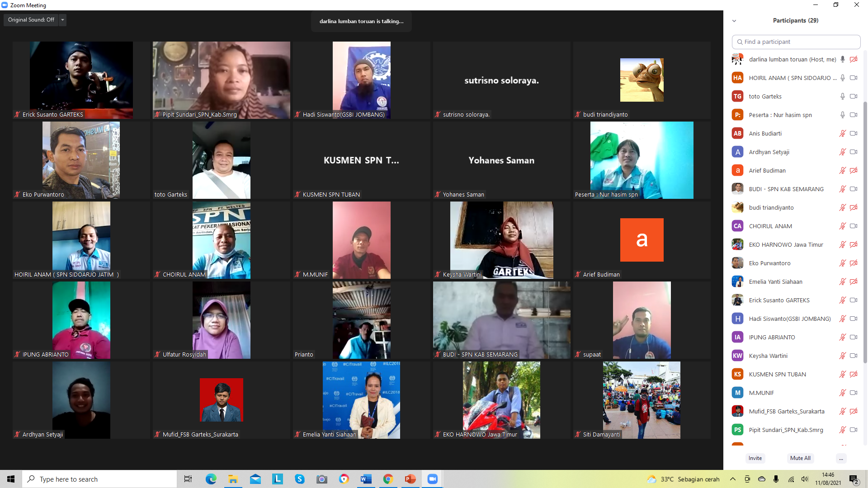868x488 pixels.
Task: Click camera icon for Keysha Wartini
Action: coord(853,356)
